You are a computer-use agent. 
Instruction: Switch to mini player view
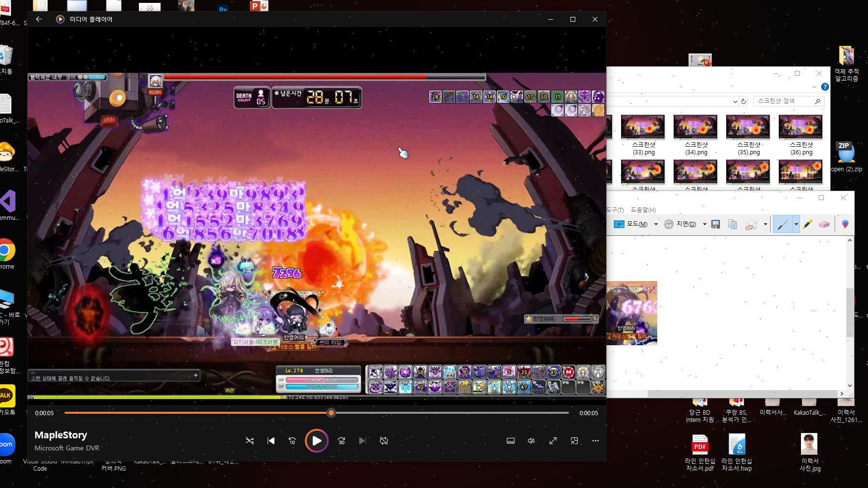point(574,441)
